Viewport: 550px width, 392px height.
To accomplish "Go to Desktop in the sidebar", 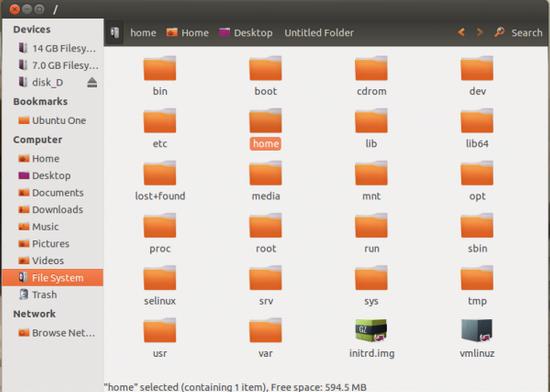I will click(44, 175).
